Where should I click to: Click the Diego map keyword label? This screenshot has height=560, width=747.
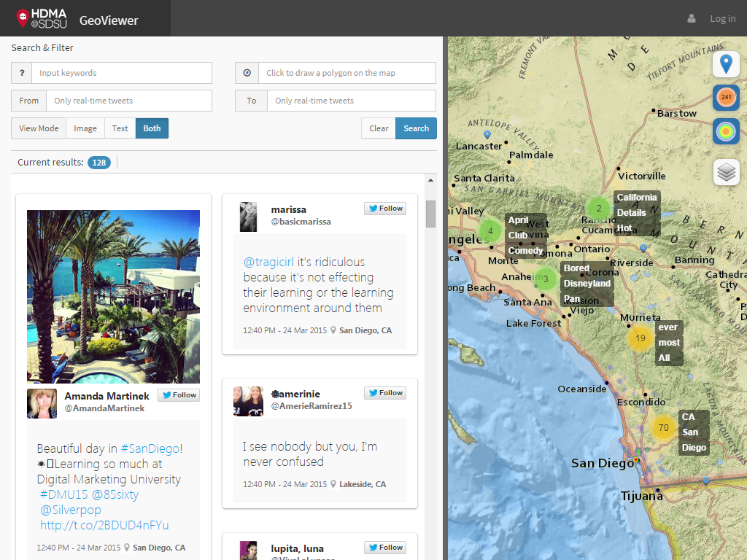point(694,448)
